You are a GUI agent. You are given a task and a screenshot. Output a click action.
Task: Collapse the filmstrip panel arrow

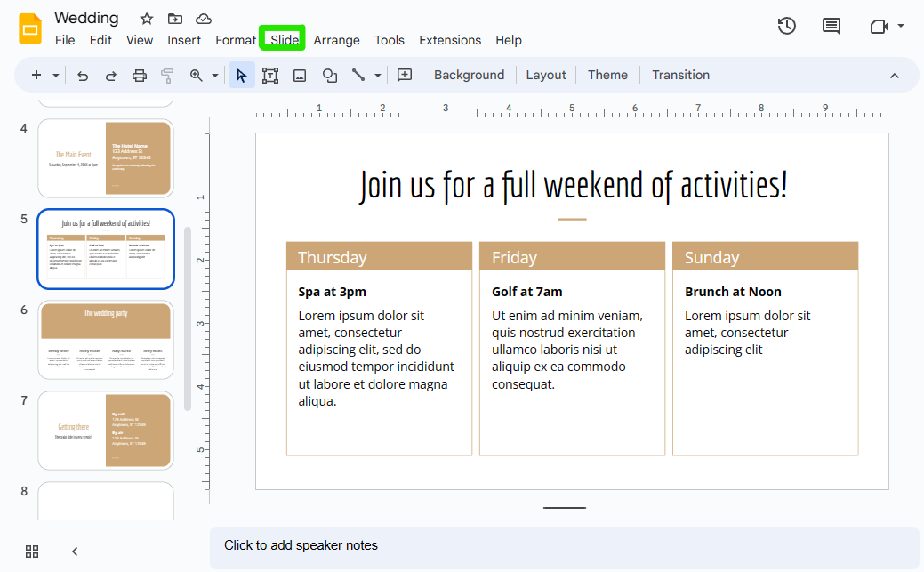75,552
